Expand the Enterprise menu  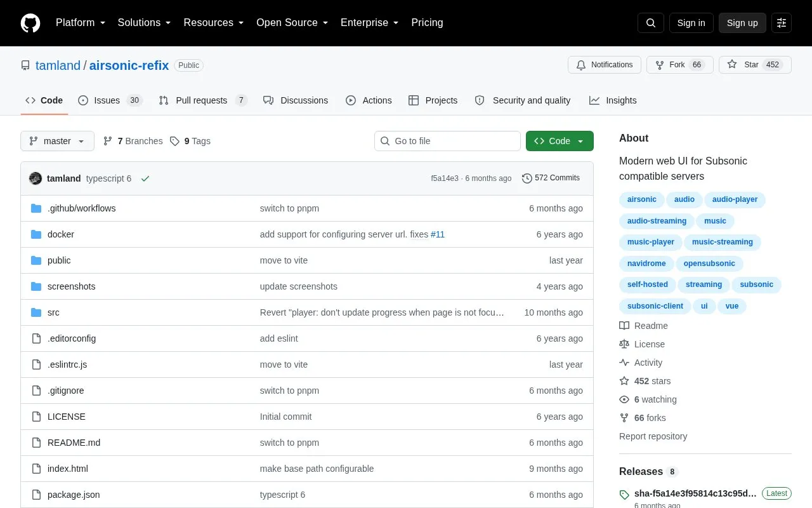coord(369,23)
